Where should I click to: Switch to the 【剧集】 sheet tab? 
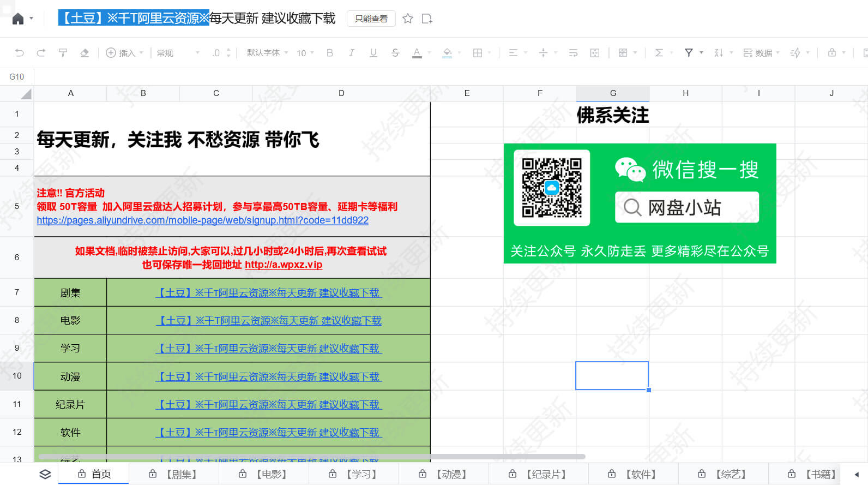click(174, 474)
